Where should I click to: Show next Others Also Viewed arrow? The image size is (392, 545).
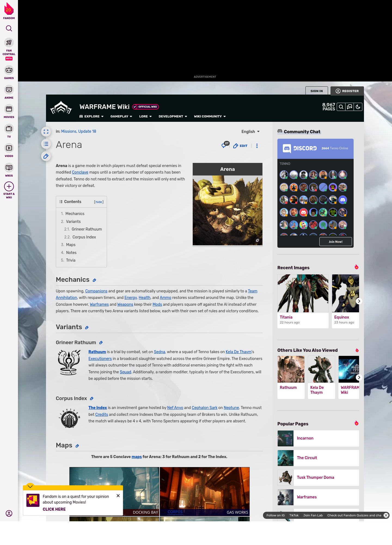[359, 377]
